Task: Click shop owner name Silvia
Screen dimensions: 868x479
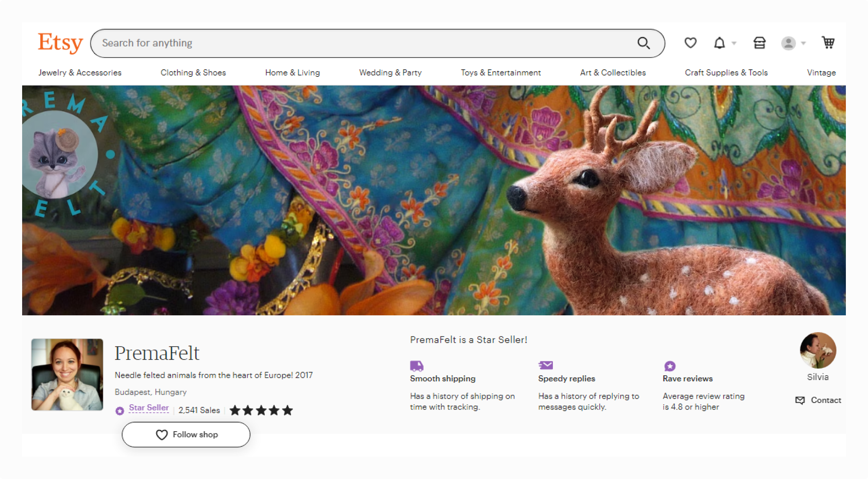Action: click(x=818, y=377)
